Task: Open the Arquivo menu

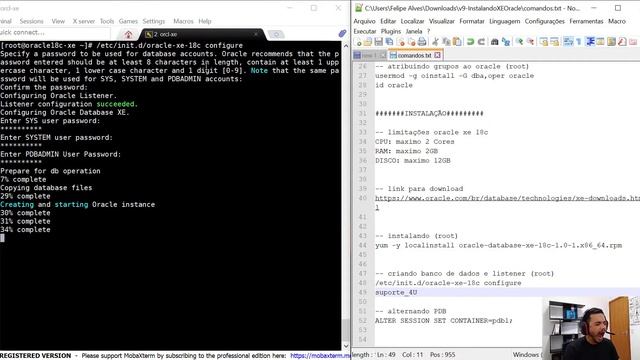Action: 364,21
